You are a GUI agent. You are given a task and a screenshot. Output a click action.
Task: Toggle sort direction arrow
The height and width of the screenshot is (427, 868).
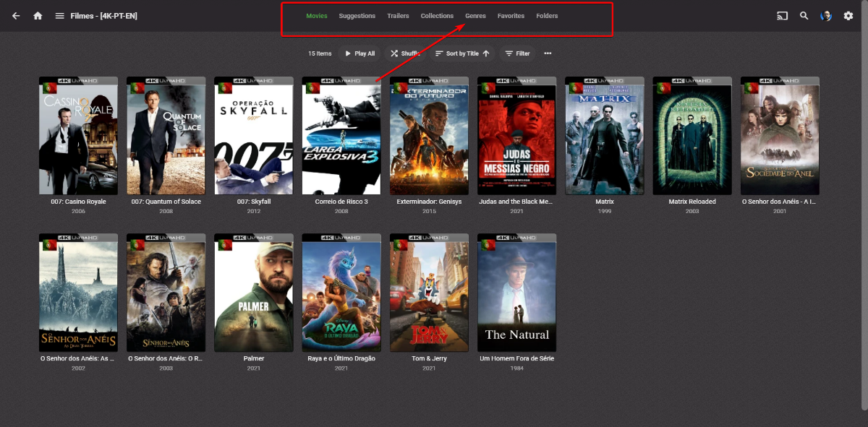pyautogui.click(x=486, y=53)
